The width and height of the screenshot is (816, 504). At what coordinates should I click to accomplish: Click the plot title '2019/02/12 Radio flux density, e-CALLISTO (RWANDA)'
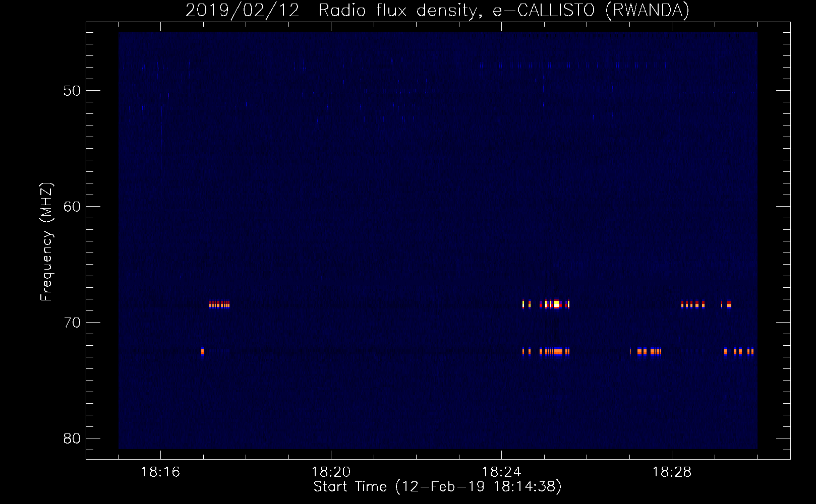(437, 10)
